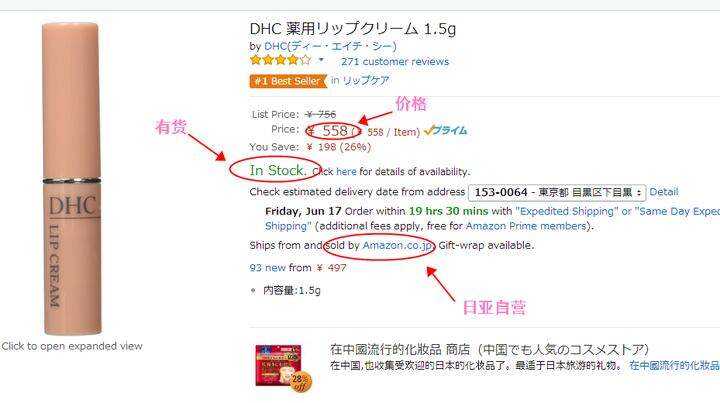Open the Amazon.co.jp seller link

(397, 246)
